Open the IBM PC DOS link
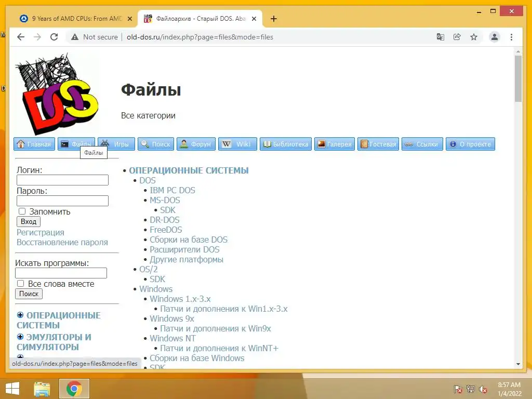The image size is (532, 399). click(x=172, y=190)
